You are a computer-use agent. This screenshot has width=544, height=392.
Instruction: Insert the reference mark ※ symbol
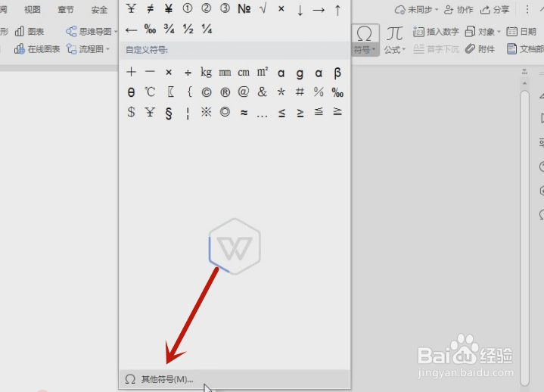tap(207, 112)
